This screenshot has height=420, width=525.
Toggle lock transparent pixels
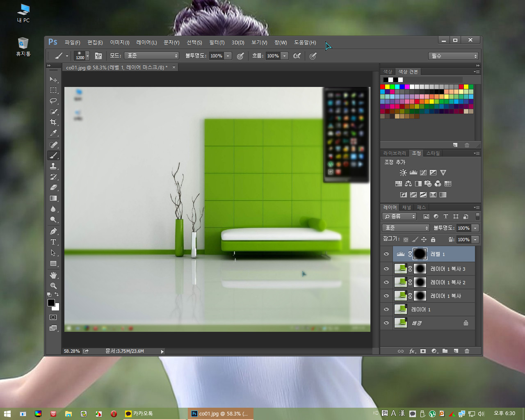406,240
